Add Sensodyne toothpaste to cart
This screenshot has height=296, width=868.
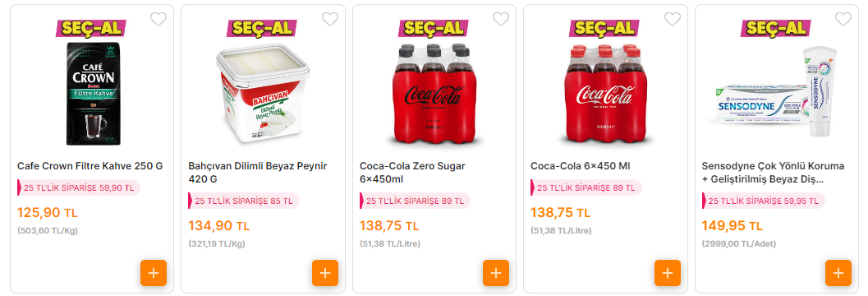click(x=838, y=273)
